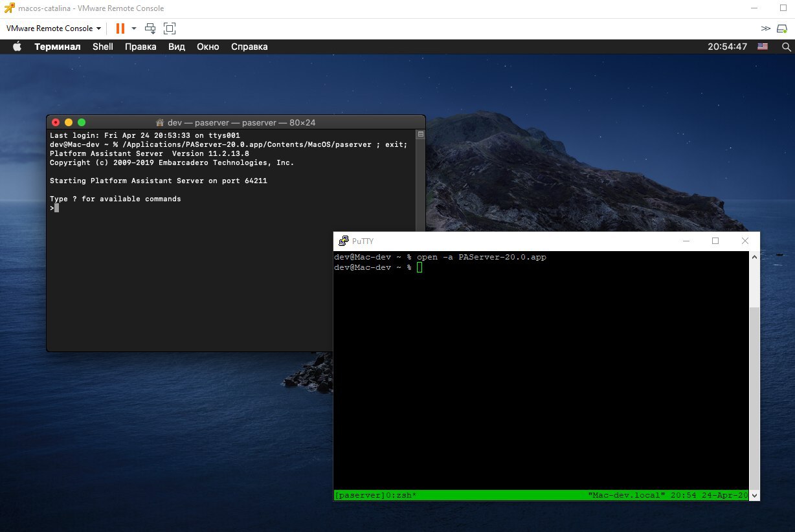The height and width of the screenshot is (532, 795).
Task: Switch keyboard layout via US flag icon
Action: [763, 47]
